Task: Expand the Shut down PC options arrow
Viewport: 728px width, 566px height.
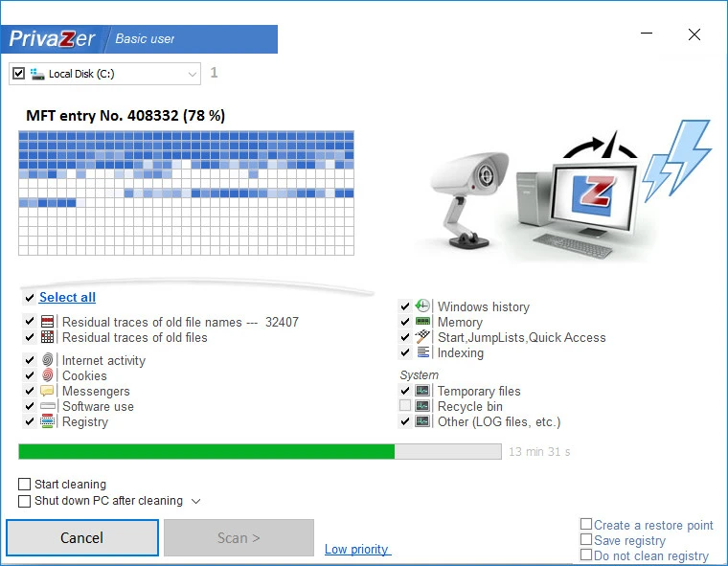Action: (195, 501)
